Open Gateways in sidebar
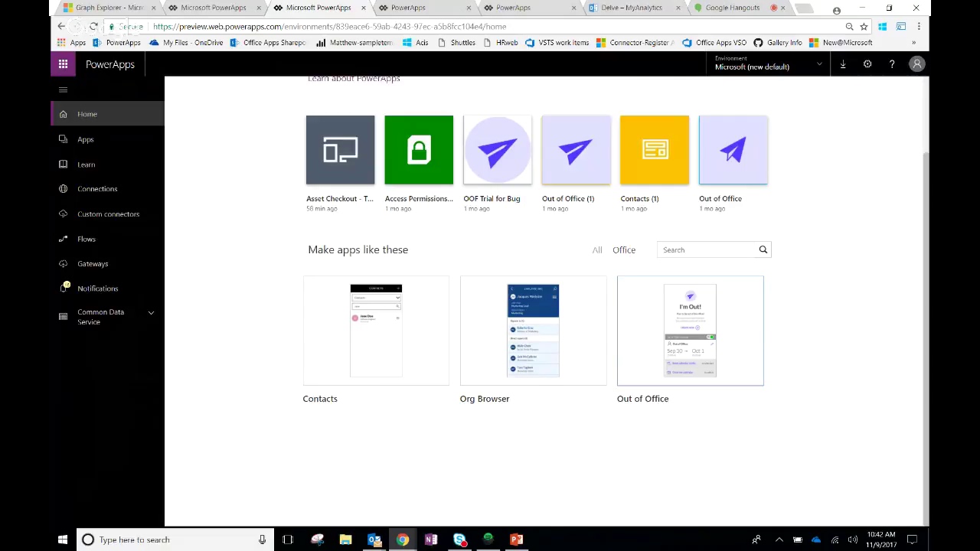Screen dimensions: 980x551 (x=107, y=264)
